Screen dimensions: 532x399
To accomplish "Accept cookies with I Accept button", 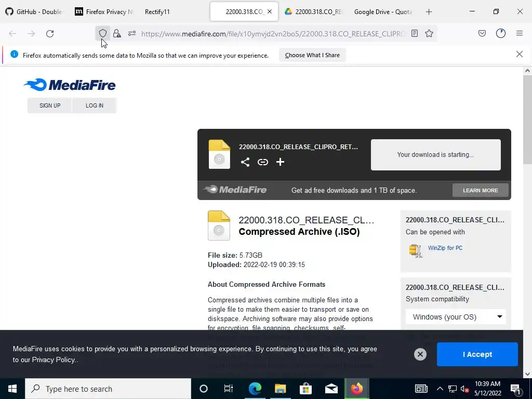I will (x=477, y=354).
